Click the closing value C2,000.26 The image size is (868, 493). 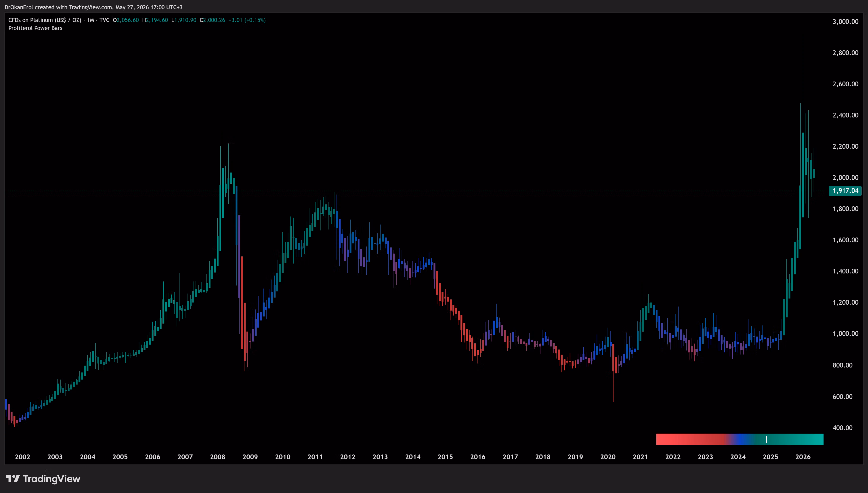pos(212,20)
